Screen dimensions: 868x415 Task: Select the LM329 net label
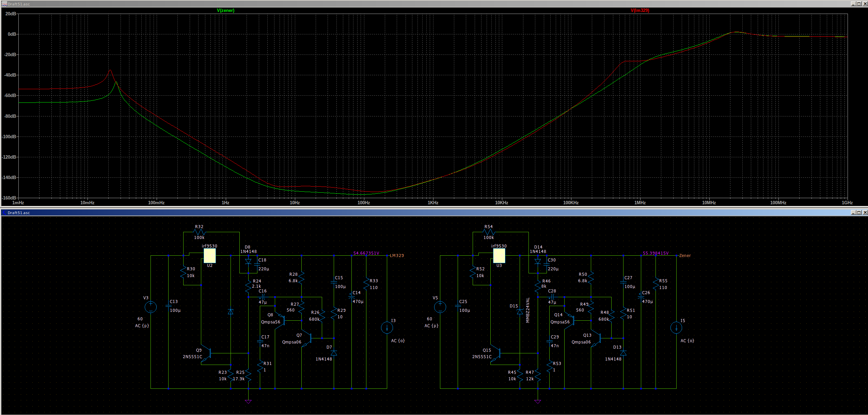tap(397, 256)
